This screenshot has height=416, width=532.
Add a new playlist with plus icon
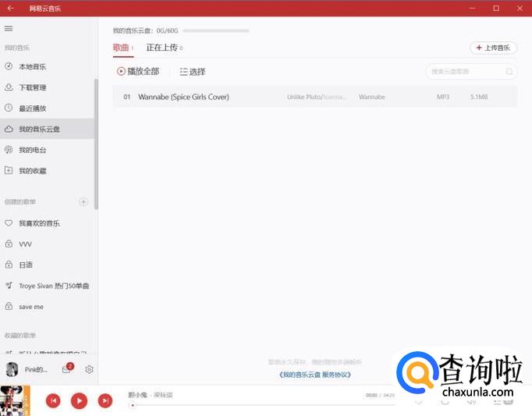83,202
